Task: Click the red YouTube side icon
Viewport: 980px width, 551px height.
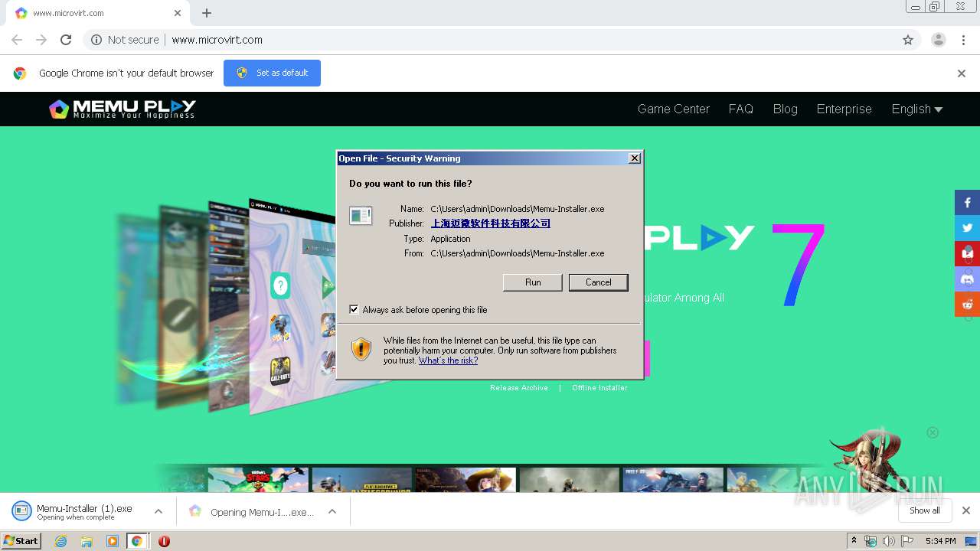Action: (967, 253)
